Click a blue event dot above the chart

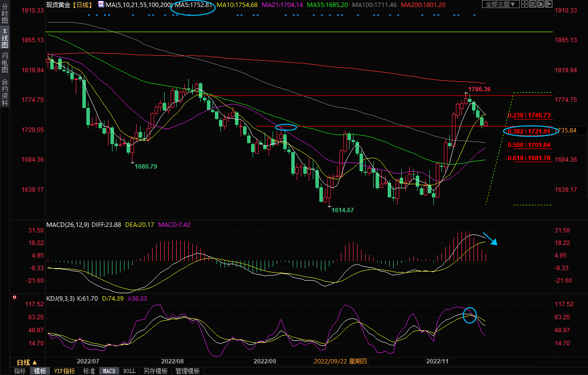point(89,15)
